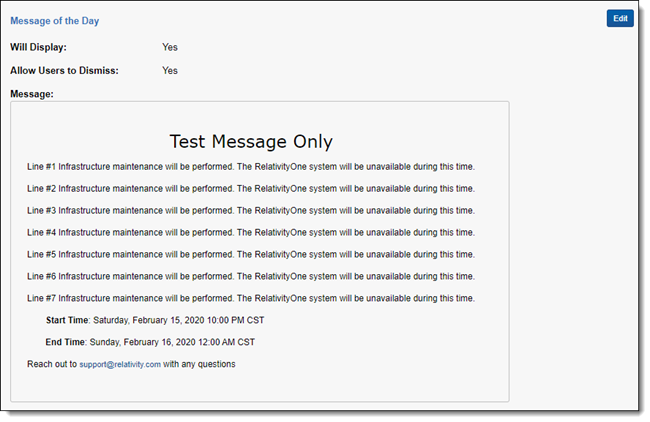The image size is (650, 422).
Task: Click the Message field label
Action: tap(32, 94)
